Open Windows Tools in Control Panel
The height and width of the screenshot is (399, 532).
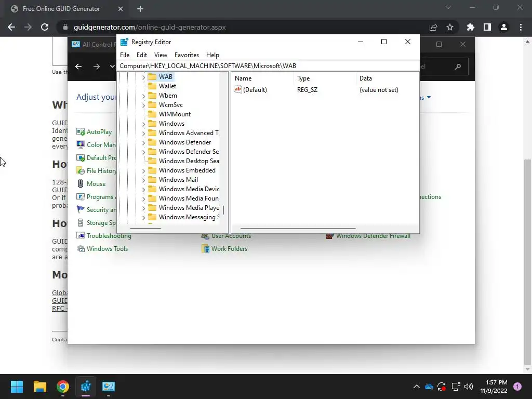pos(107,249)
